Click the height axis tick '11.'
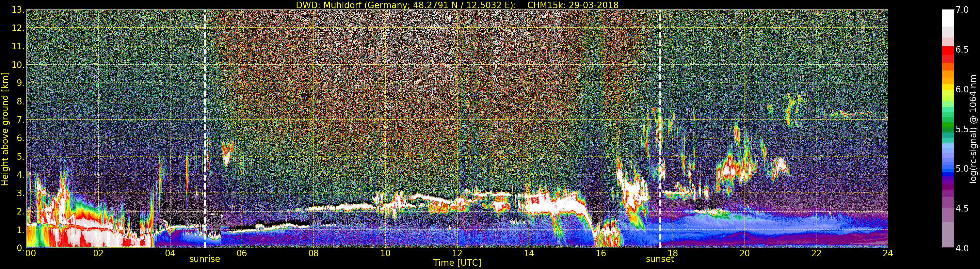The width and height of the screenshot is (980, 269). [x=18, y=46]
